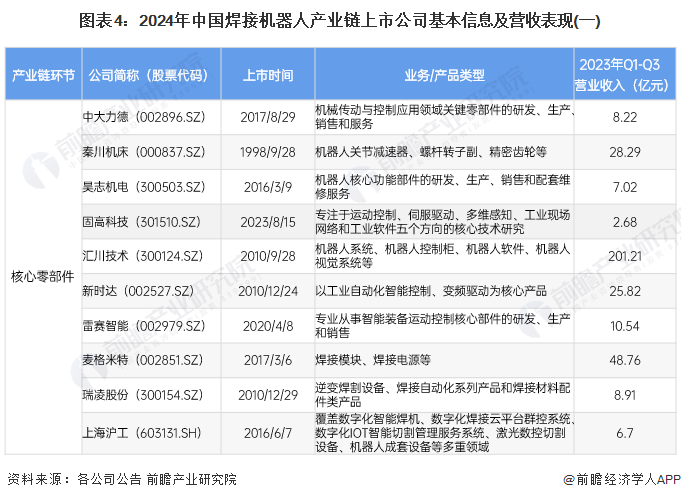Click the 核心零部件 category cell
Viewport: 681px width, 500px height.
click(x=43, y=276)
